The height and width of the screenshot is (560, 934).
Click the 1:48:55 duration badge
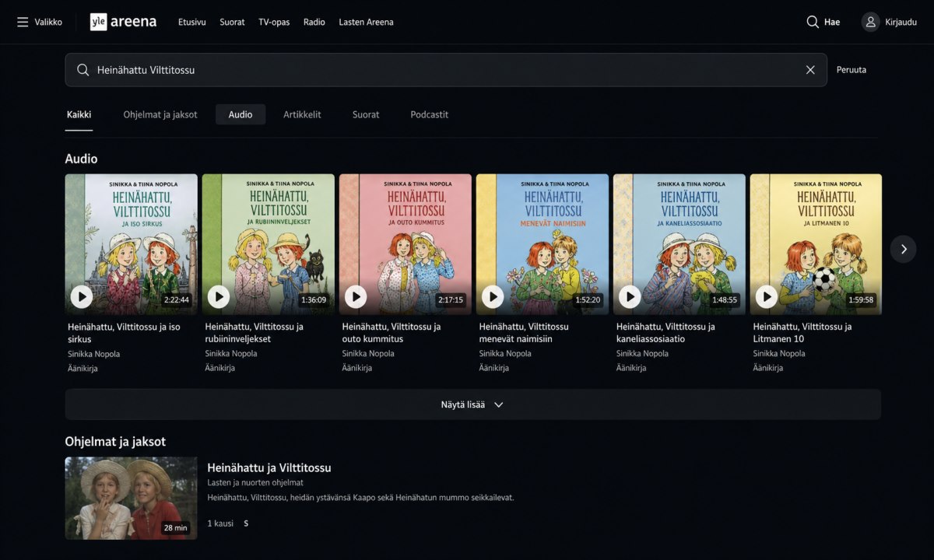coord(725,300)
